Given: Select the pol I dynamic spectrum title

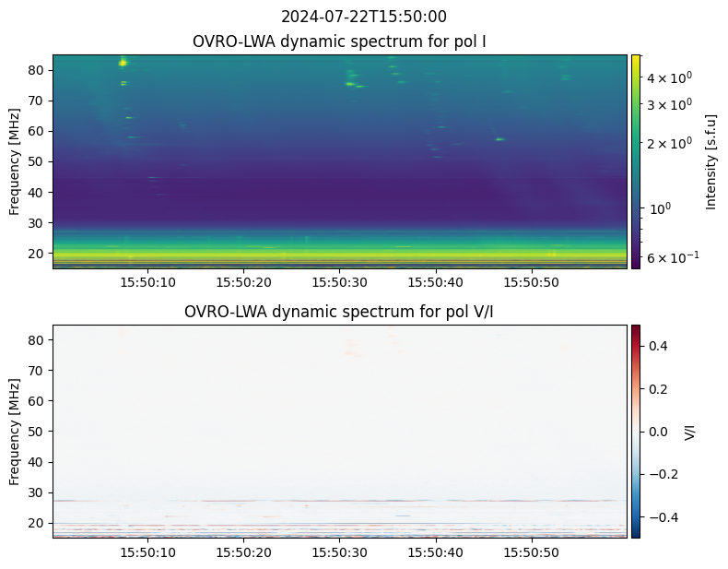Looking at the screenshot, I should click(340, 41).
